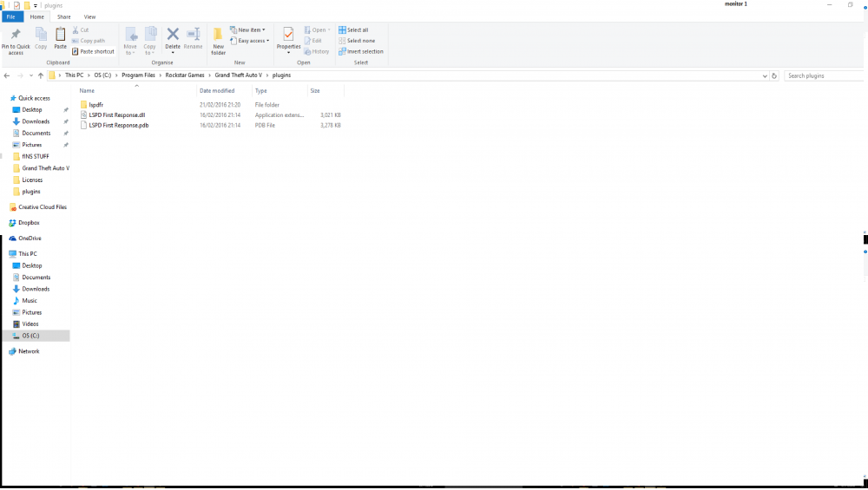Click the Paste clipboard icon
The width and height of the screenshot is (868, 490).
coord(61,39)
